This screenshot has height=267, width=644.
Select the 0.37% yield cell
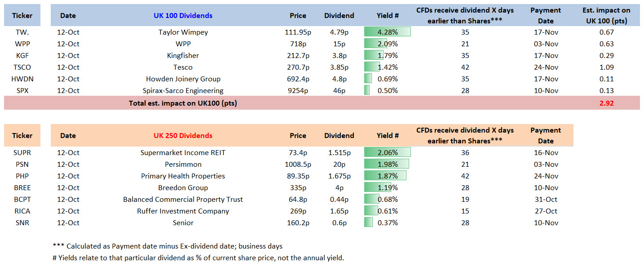(388, 223)
